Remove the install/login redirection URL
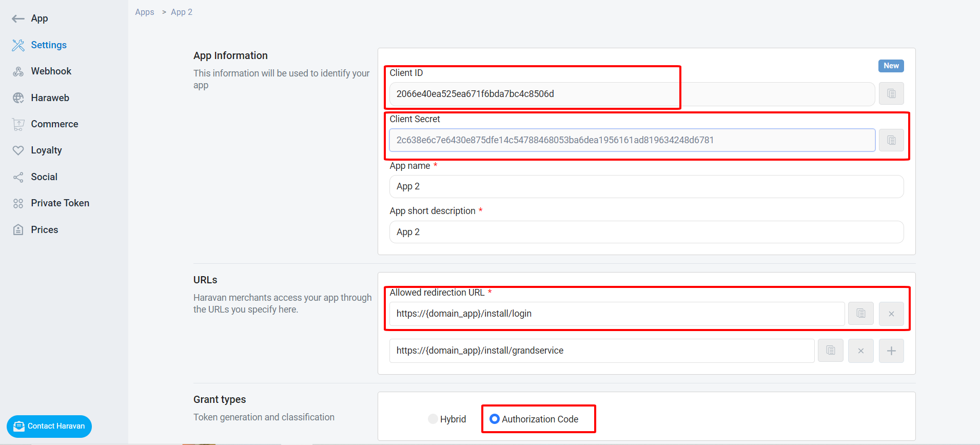The height and width of the screenshot is (445, 980). 891,314
